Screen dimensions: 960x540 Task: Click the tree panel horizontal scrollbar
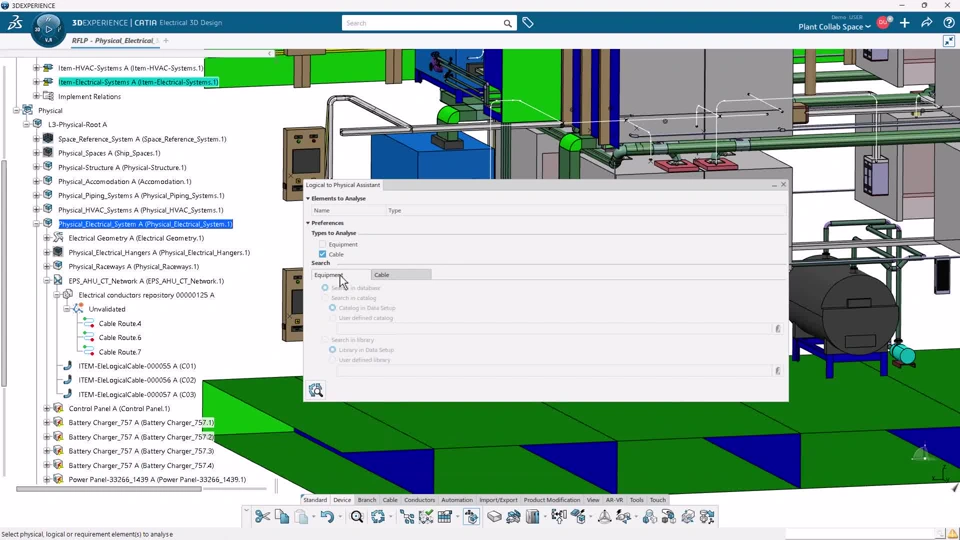[x=109, y=489]
